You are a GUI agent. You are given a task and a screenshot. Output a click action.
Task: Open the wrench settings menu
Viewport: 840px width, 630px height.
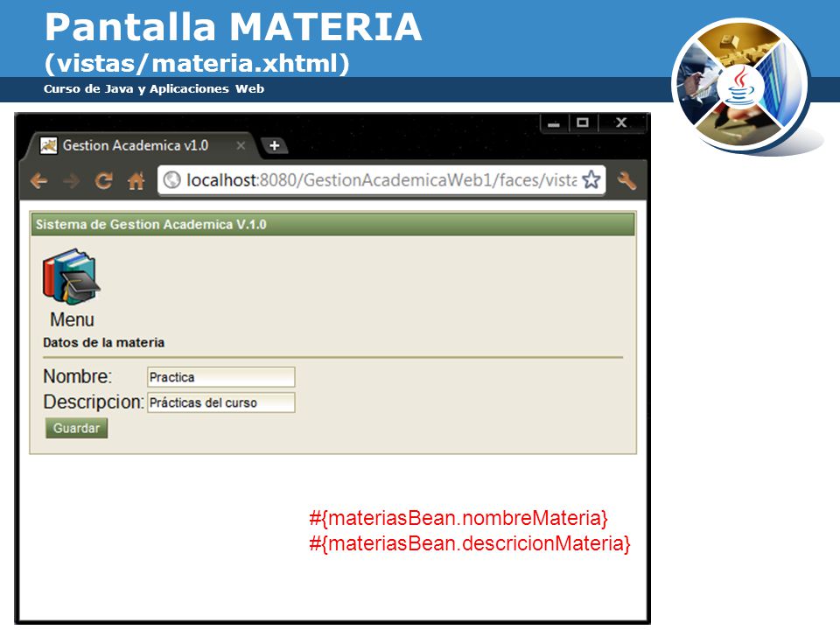coord(626,180)
